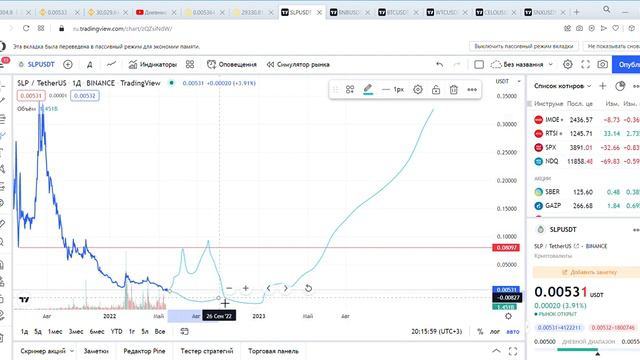This screenshot has height=360, width=640.
Task: Open the 'Тестер стратегий' tab
Action: 207,351
